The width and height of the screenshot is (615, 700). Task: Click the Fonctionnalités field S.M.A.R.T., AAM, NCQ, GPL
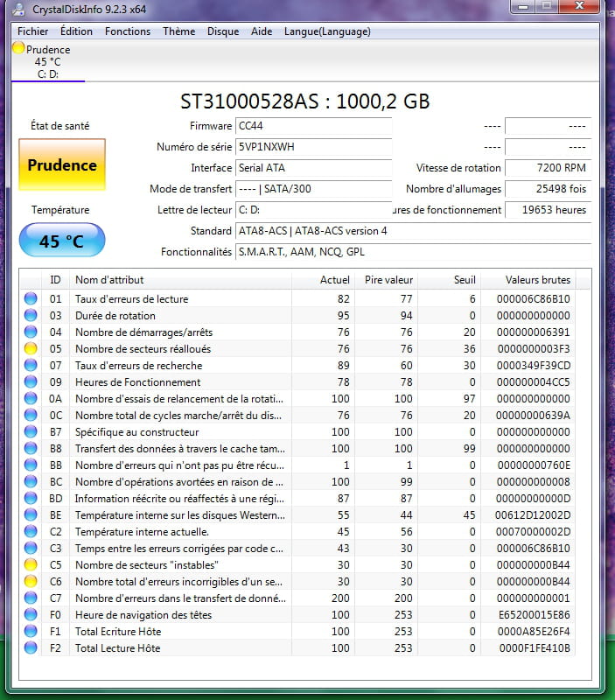tap(413, 252)
